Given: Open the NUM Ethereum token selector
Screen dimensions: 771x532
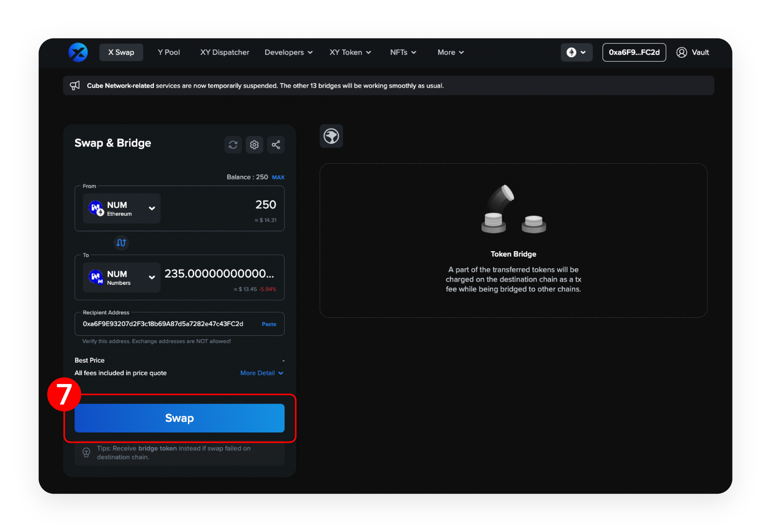Looking at the screenshot, I should [121, 208].
